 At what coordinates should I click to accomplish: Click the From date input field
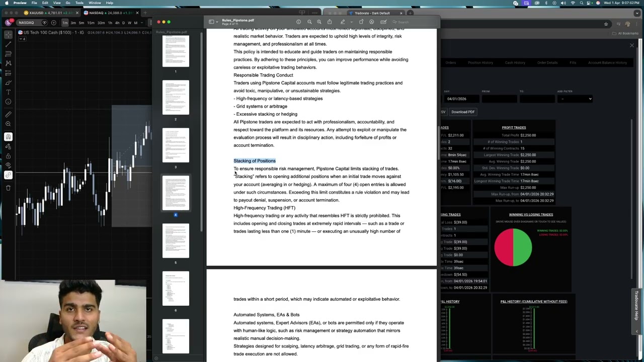tap(499, 99)
